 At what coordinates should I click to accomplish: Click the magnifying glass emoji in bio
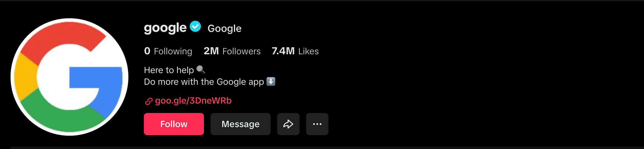coord(201,70)
